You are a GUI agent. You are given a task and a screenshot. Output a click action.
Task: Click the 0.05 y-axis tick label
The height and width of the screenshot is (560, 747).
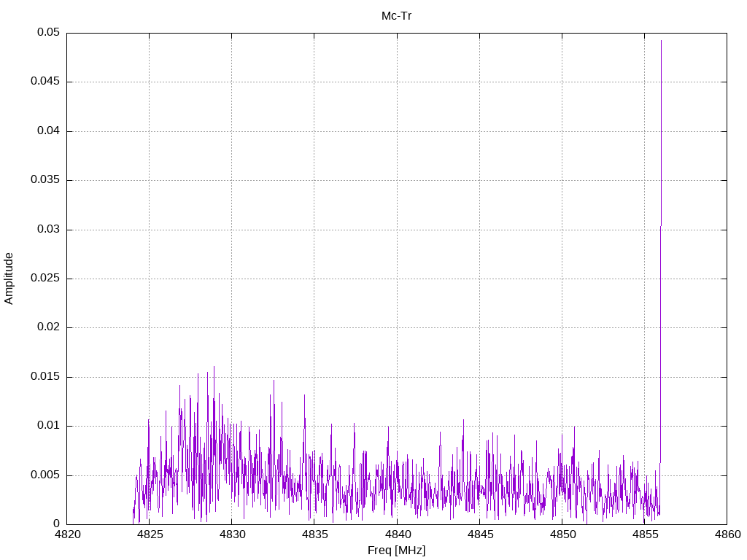click(49, 32)
